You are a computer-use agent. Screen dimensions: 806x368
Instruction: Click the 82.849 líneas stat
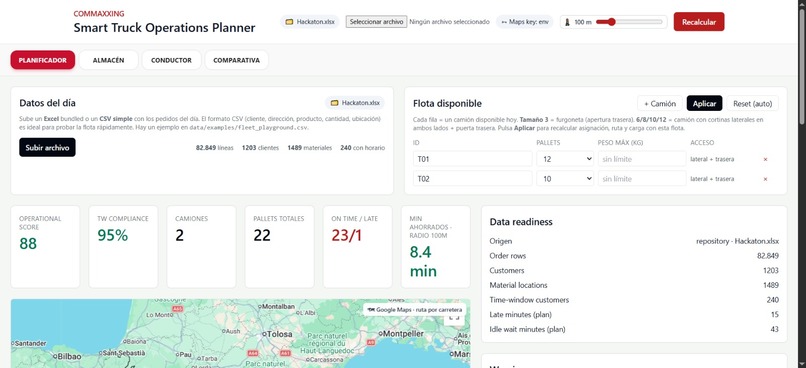(214, 148)
